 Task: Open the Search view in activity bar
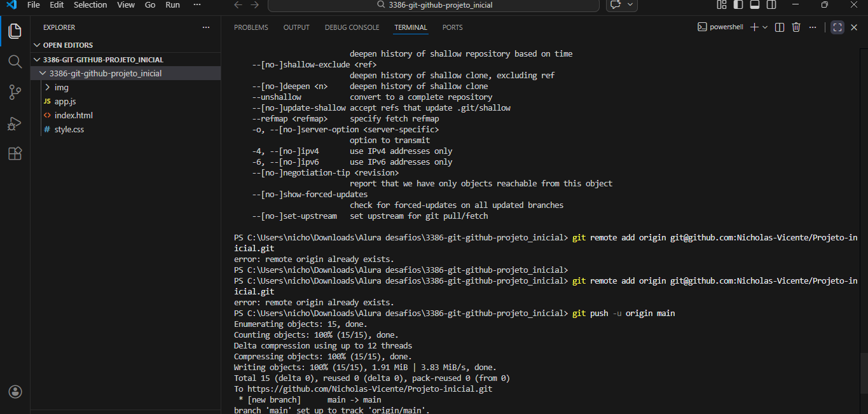[x=15, y=62]
